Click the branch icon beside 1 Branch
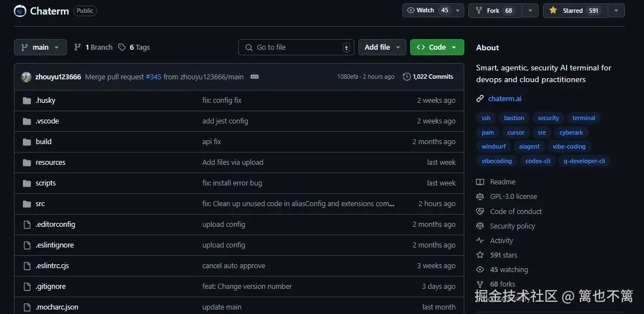The width and height of the screenshot is (644, 314). [78, 47]
